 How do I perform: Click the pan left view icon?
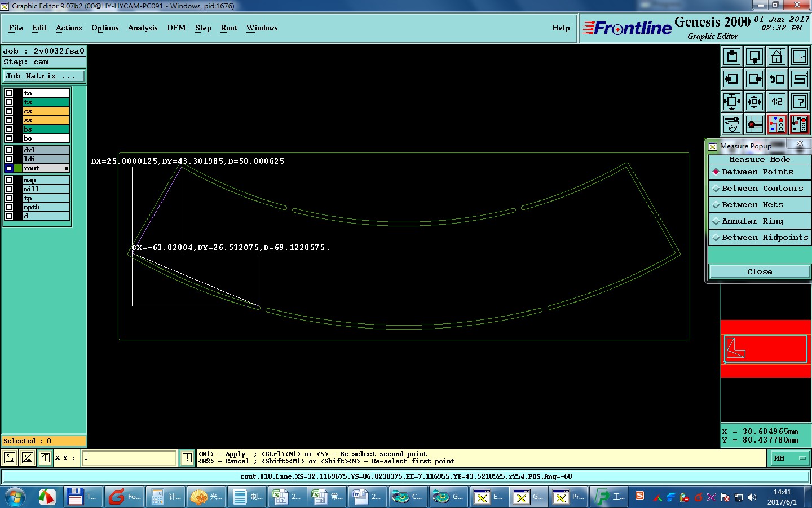pyautogui.click(x=732, y=79)
